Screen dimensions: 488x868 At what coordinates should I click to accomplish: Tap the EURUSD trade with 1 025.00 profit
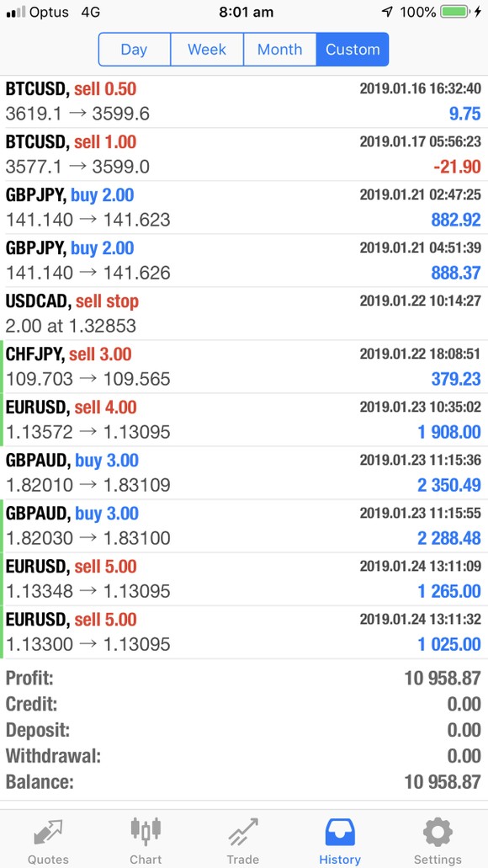(x=244, y=632)
